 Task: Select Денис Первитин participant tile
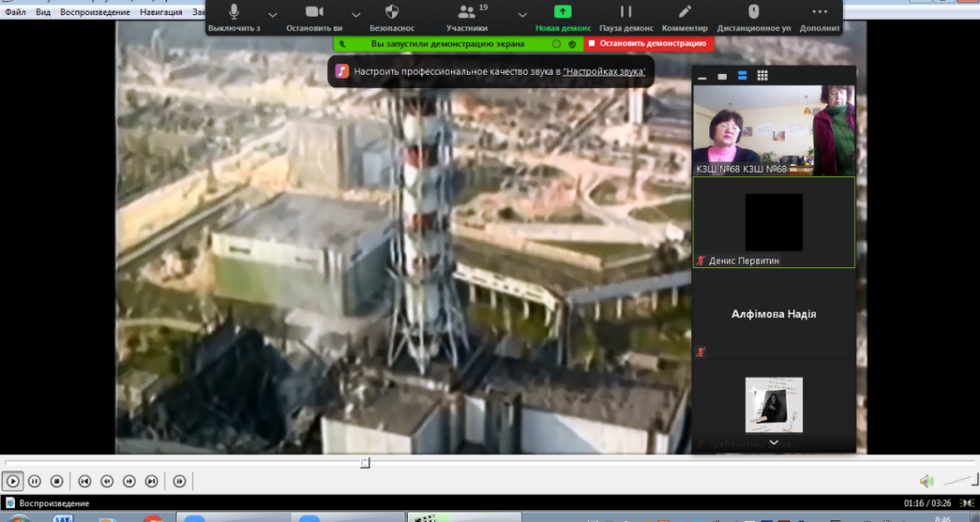tap(773, 223)
